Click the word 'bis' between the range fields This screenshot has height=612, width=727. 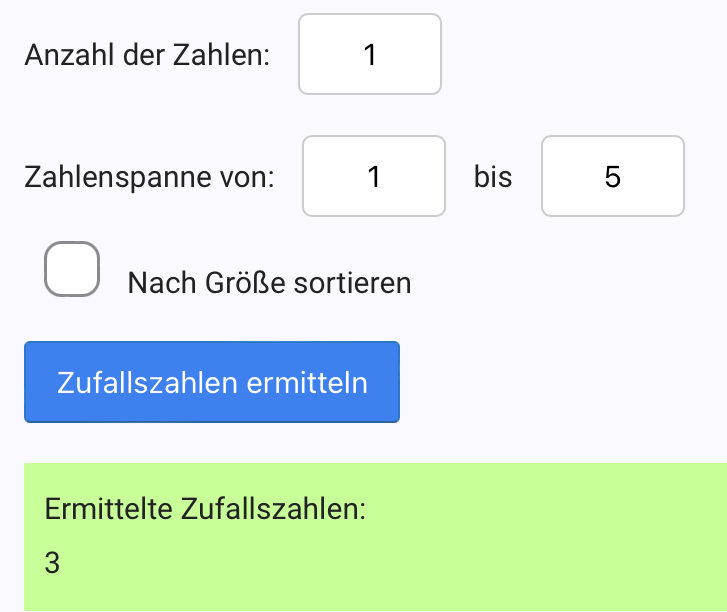coord(493,178)
